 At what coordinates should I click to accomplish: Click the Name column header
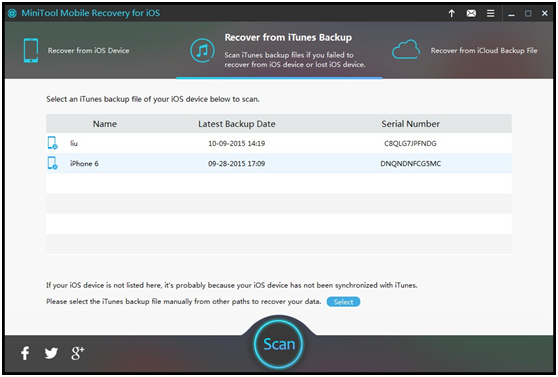[105, 124]
